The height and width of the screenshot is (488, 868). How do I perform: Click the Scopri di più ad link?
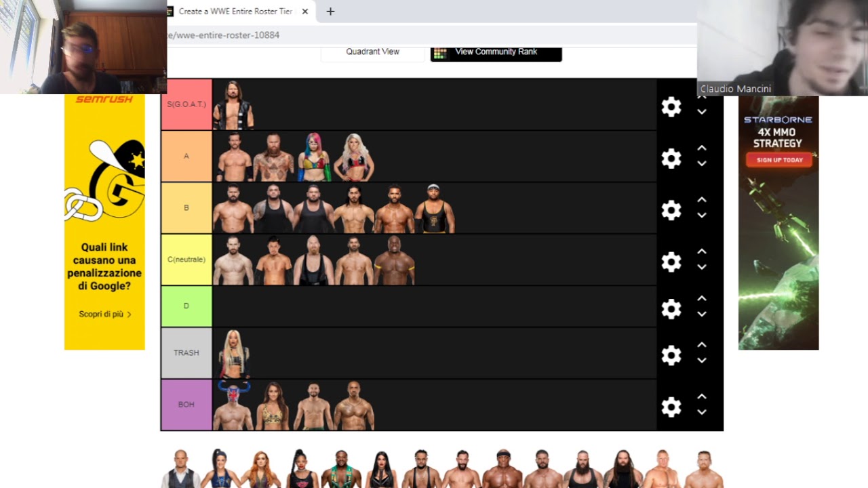pyautogui.click(x=105, y=314)
